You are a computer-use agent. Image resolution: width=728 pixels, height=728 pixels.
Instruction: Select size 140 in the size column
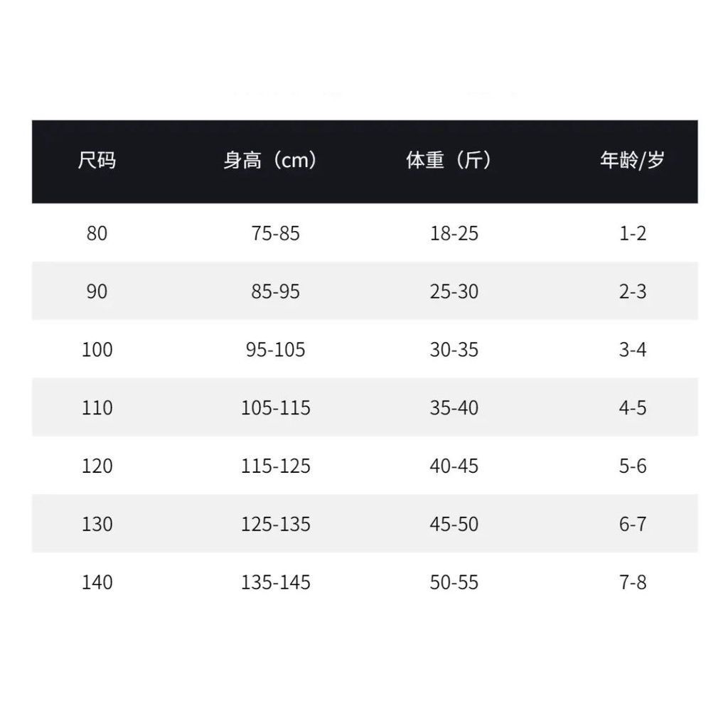click(97, 583)
